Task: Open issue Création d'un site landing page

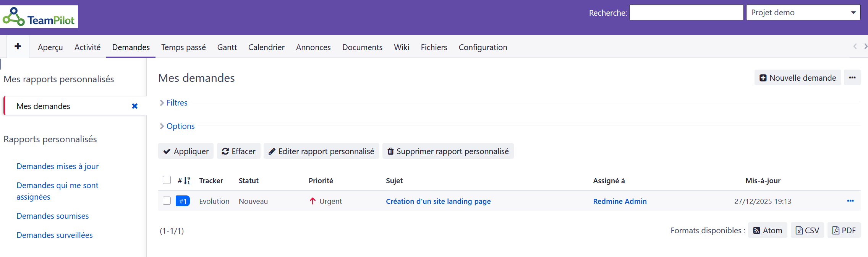Action: click(x=438, y=201)
